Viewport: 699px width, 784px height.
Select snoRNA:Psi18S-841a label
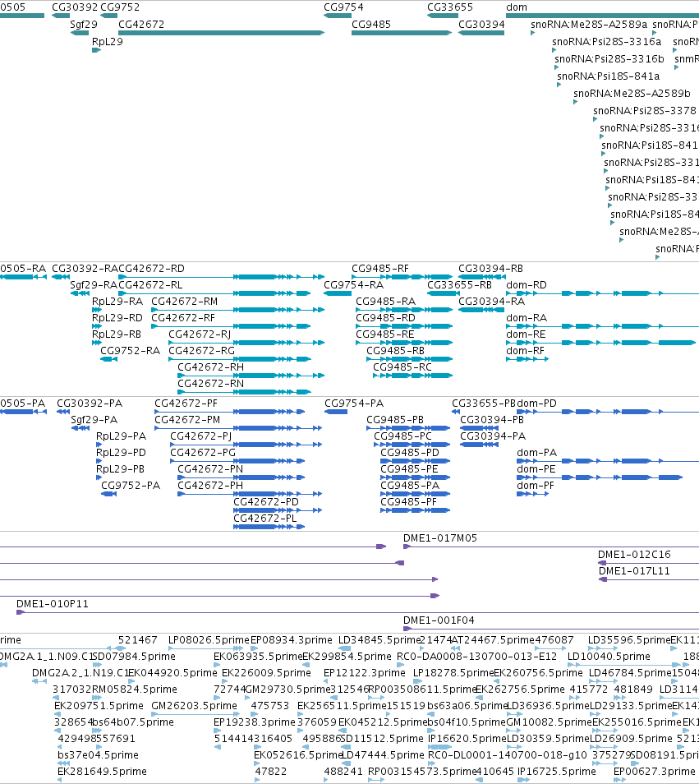[609, 76]
